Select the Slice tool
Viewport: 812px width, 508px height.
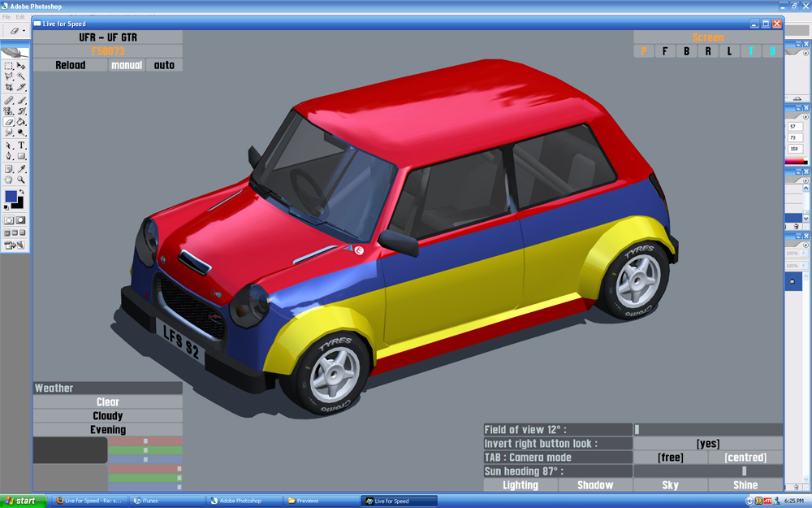[x=21, y=87]
